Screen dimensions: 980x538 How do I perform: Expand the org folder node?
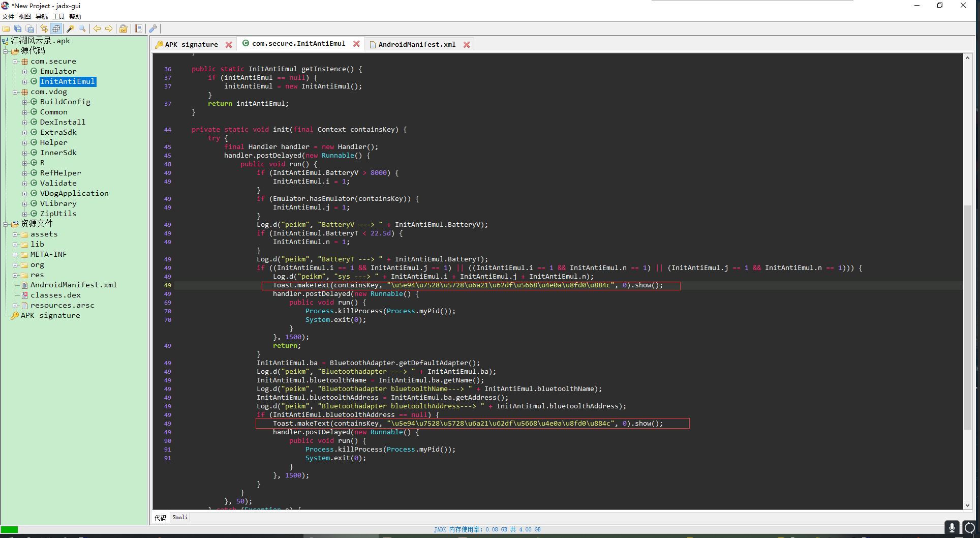coord(15,265)
